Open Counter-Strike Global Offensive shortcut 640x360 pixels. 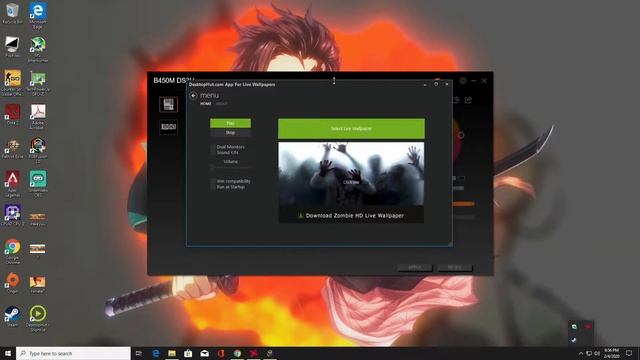click(x=12, y=82)
